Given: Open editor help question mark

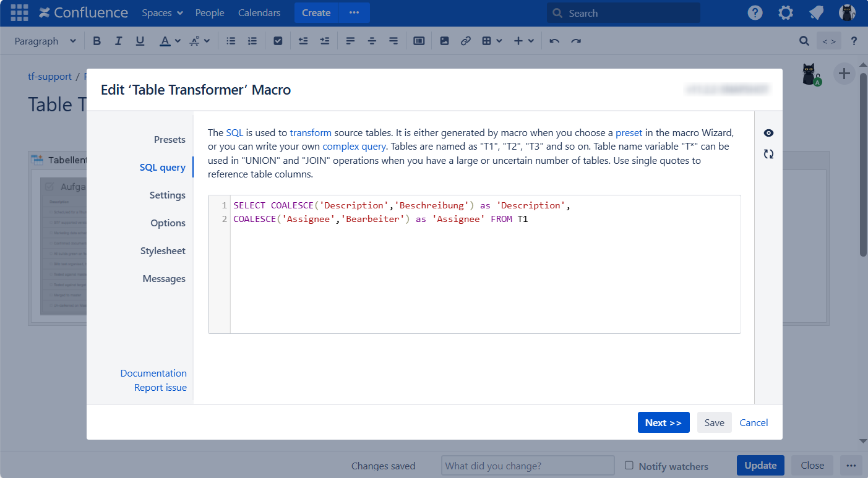Looking at the screenshot, I should click(854, 41).
